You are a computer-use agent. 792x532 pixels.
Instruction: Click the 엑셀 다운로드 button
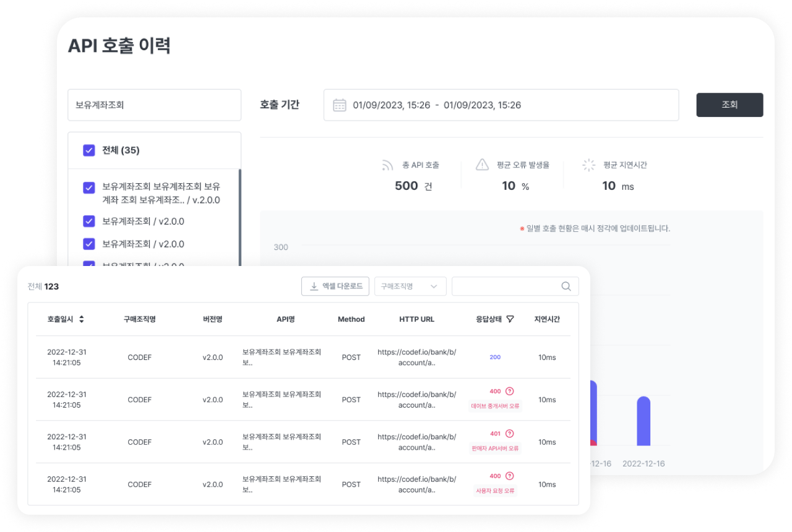click(335, 286)
